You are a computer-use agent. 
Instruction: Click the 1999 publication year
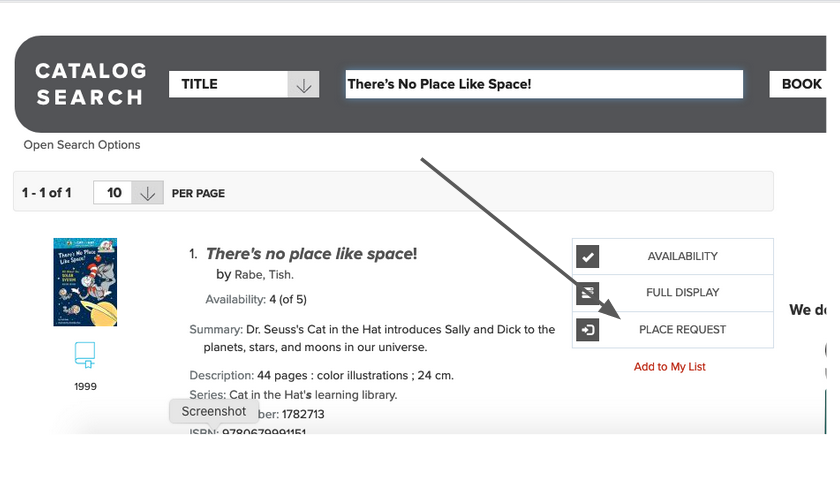tap(85, 386)
